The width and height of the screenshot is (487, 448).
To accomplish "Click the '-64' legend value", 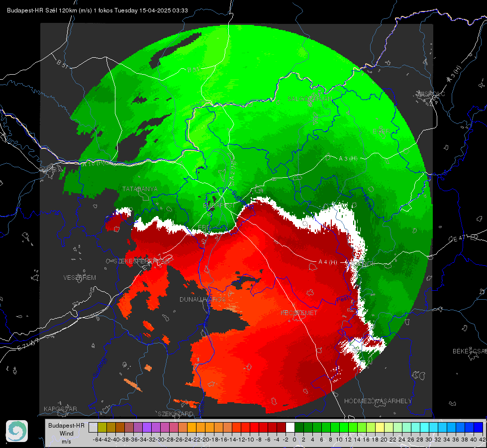I will click(x=97, y=440).
